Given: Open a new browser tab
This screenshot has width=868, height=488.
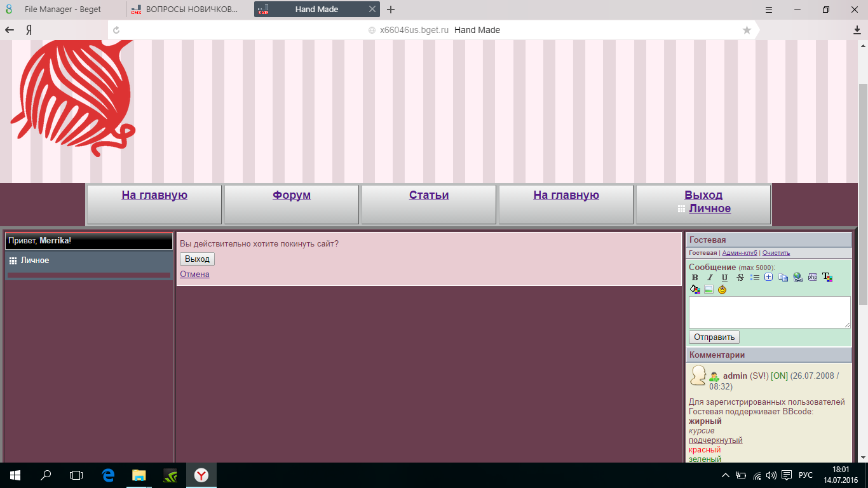Looking at the screenshot, I should (391, 10).
